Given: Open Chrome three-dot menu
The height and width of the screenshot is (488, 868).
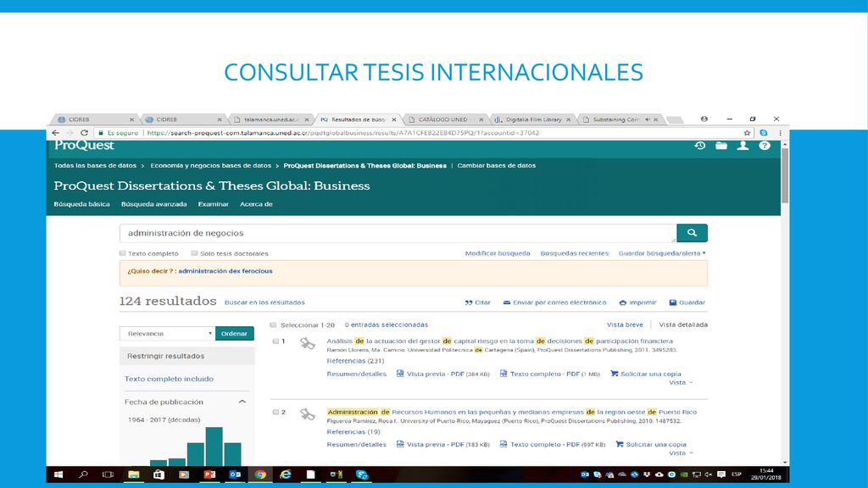Looking at the screenshot, I should coord(780,133).
